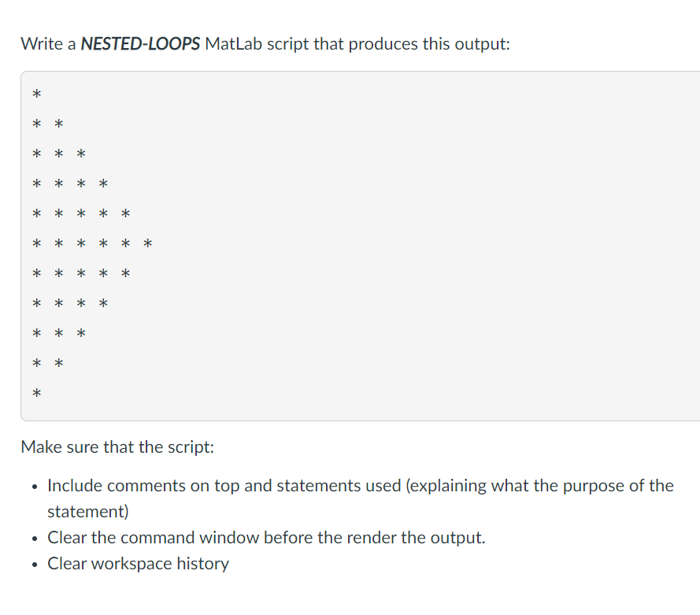Click the longest row with six asterisks
700x615 pixels.
click(92, 243)
